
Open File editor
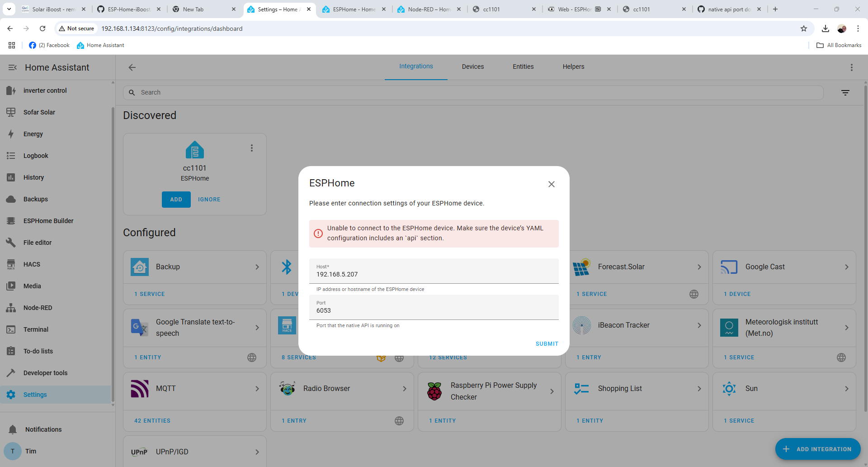(55, 243)
